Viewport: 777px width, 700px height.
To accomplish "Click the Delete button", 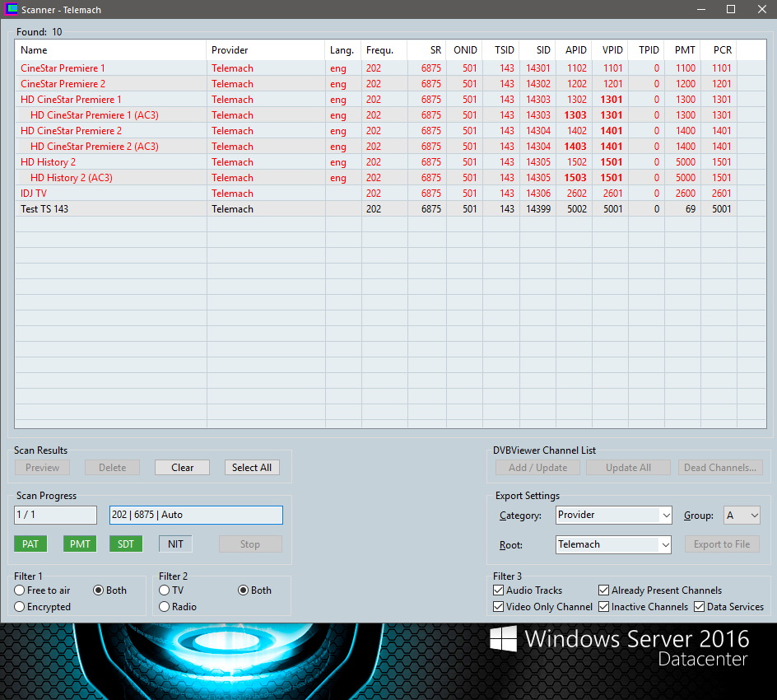I will tap(112, 468).
